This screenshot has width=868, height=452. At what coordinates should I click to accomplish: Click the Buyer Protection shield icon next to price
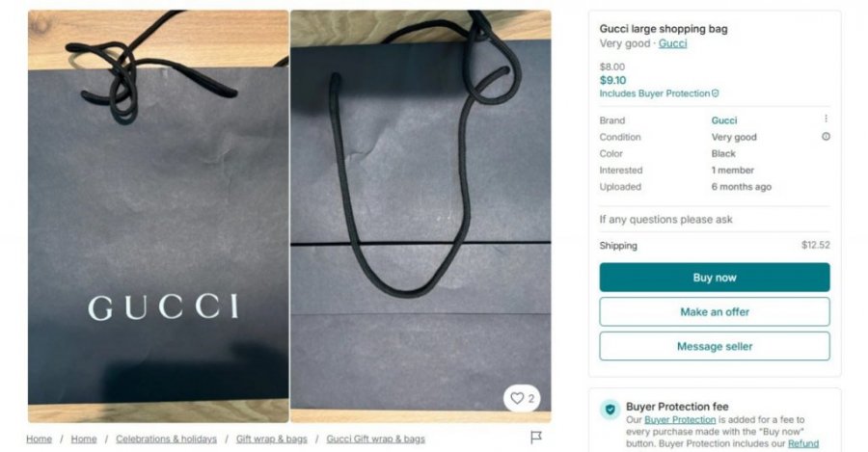pos(716,93)
